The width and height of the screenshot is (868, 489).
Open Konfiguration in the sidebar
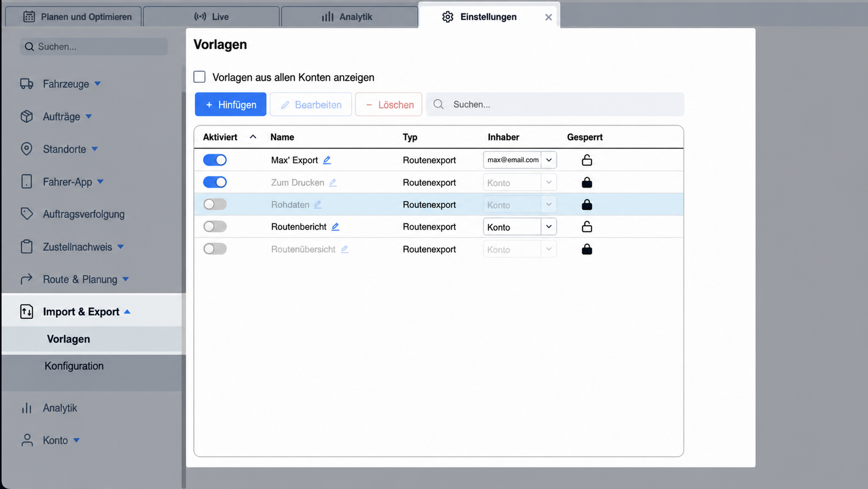tap(74, 366)
